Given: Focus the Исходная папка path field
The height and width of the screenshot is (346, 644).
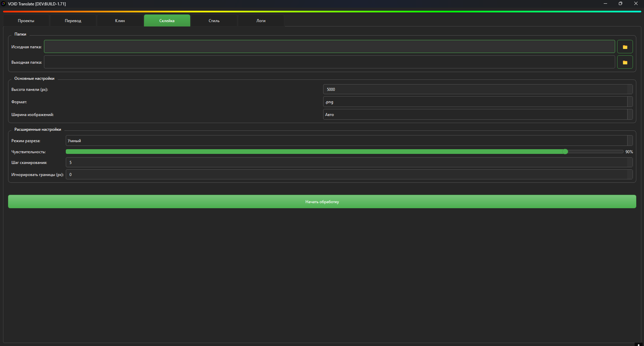Looking at the screenshot, I should (329, 47).
